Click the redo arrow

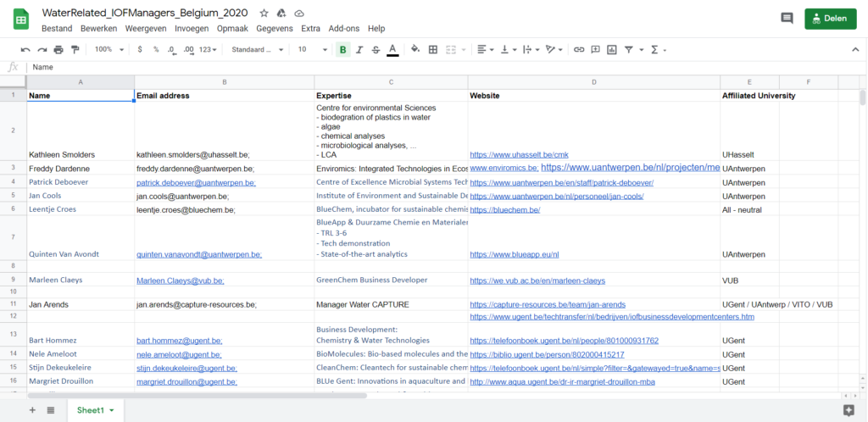click(42, 50)
